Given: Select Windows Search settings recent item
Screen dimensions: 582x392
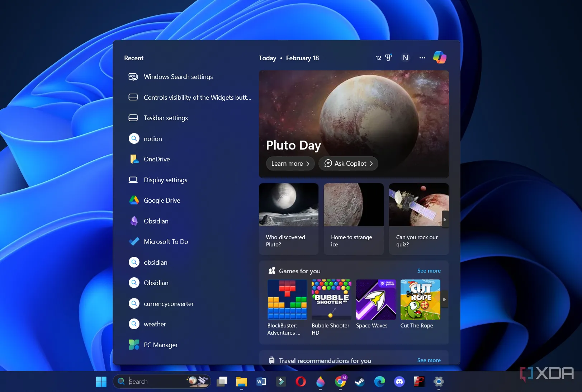Looking at the screenshot, I should [x=178, y=77].
